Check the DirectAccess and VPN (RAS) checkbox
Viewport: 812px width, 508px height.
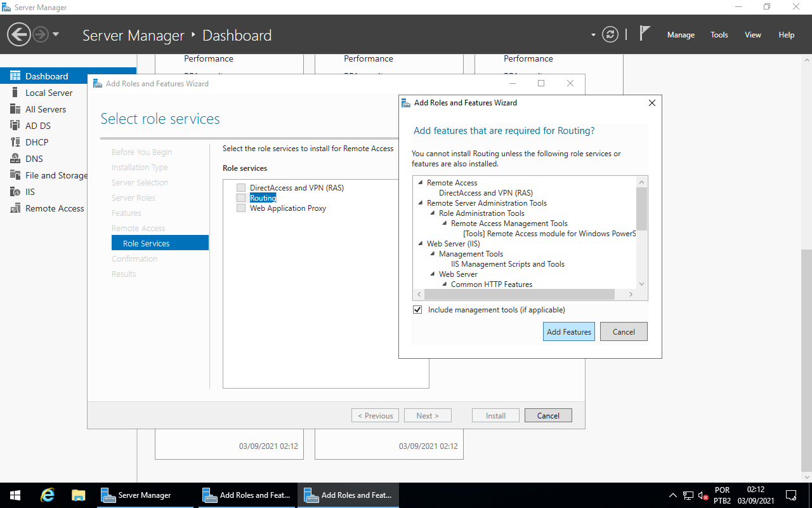[240, 188]
